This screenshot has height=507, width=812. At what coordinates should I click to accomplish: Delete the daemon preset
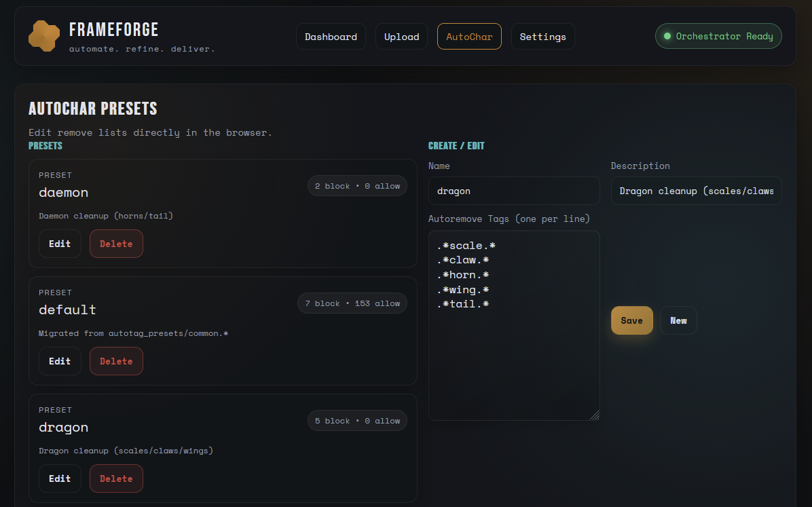(x=116, y=244)
